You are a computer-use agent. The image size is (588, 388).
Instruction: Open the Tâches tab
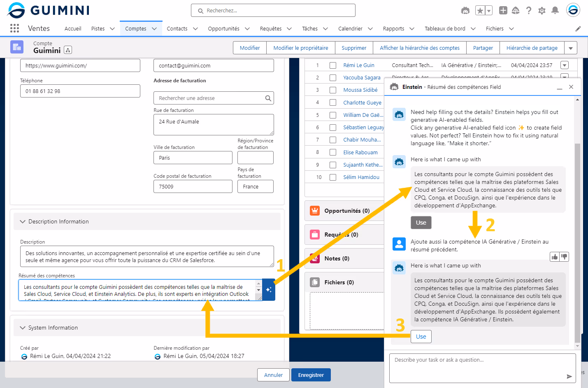pos(310,29)
